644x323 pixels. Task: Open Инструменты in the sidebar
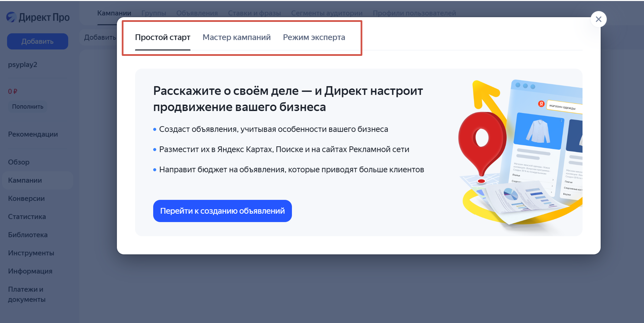(31, 253)
